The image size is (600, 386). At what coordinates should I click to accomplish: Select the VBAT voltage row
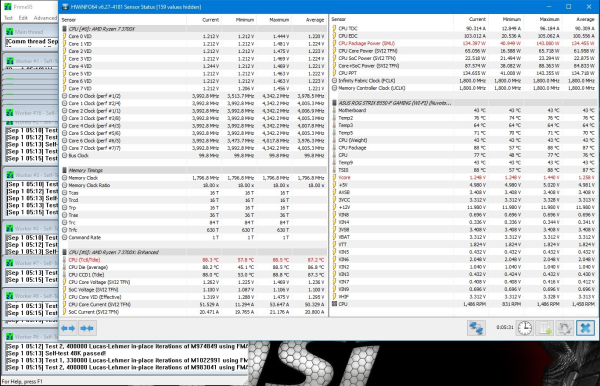pyautogui.click(x=463, y=237)
